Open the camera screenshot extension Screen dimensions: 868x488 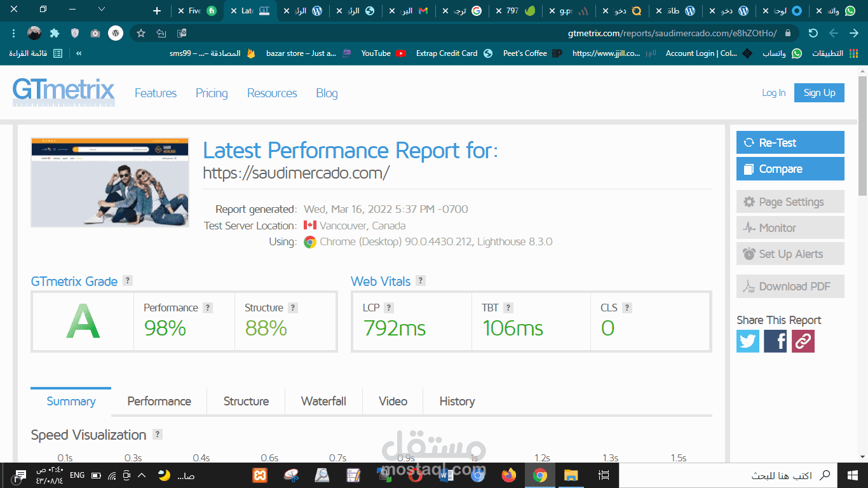click(95, 33)
